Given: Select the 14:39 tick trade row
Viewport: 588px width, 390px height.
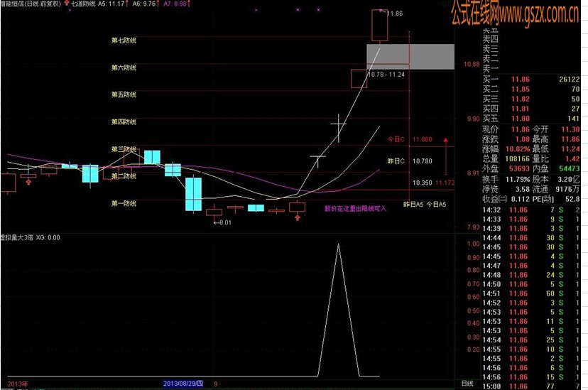Looking at the screenshot, I should 530,229.
